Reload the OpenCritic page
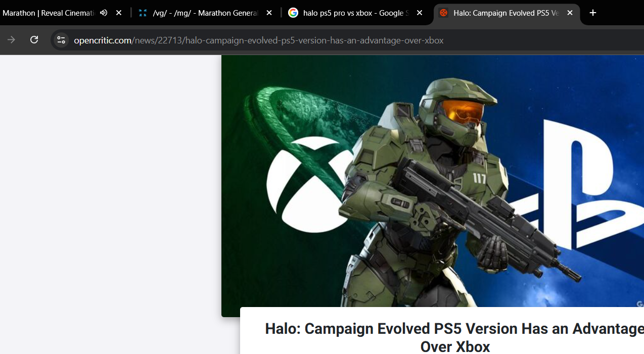 34,40
